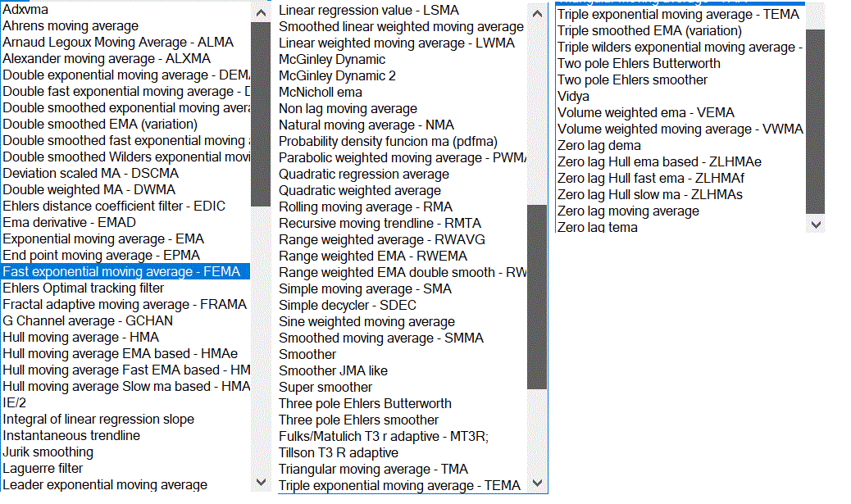
Task: Pick the Laguerre filter entry
Action: (43, 469)
